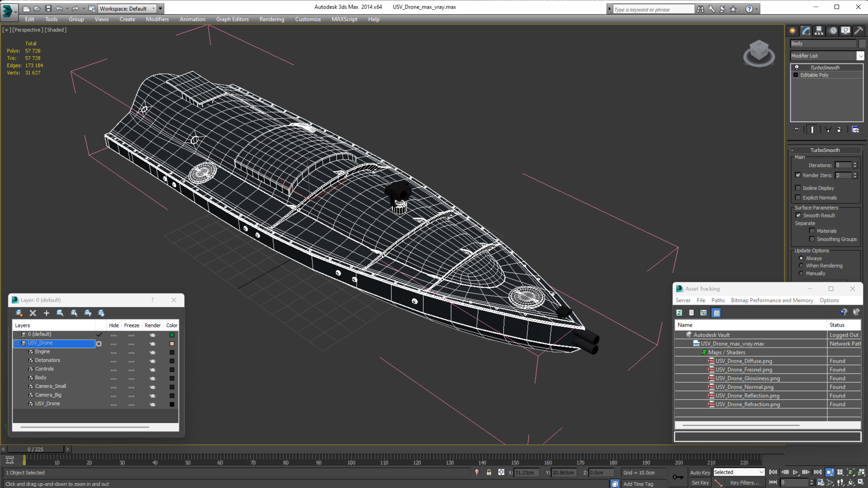This screenshot has width=868, height=488.
Task: Click Configure Modifier Sets icon
Action: 855,129
